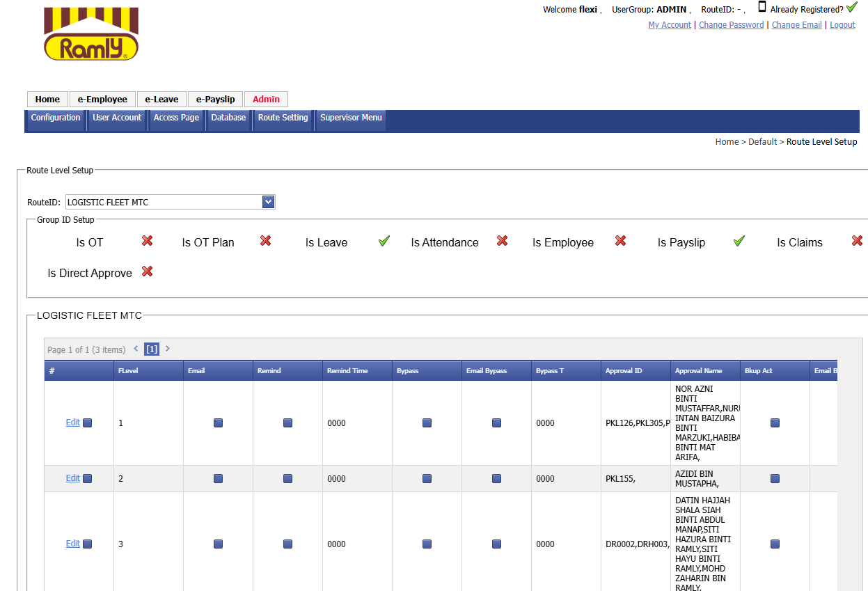This screenshot has height=591, width=868.
Task: Go to previous page arrow in pager
Action: 136,349
